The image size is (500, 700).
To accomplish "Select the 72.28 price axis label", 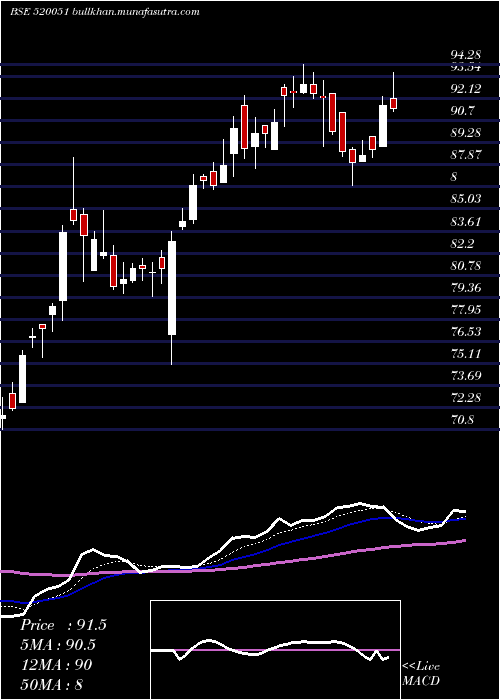I will [466, 398].
